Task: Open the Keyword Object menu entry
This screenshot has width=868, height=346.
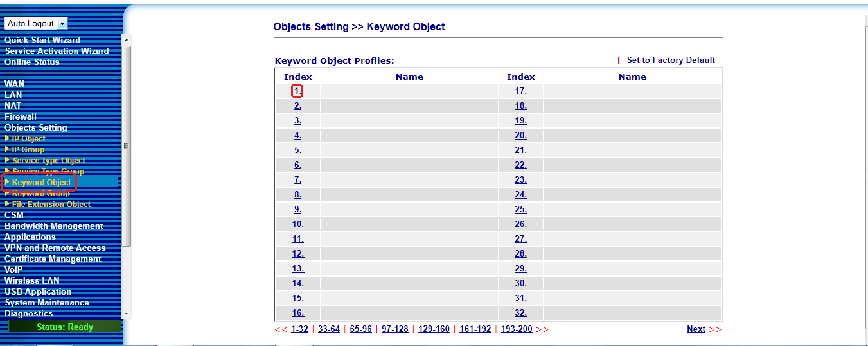Action: 41,183
